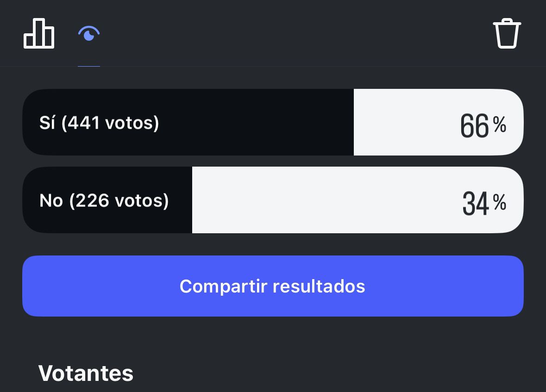Tap the 'Sí' option text
This screenshot has height=392, width=546.
47,123
